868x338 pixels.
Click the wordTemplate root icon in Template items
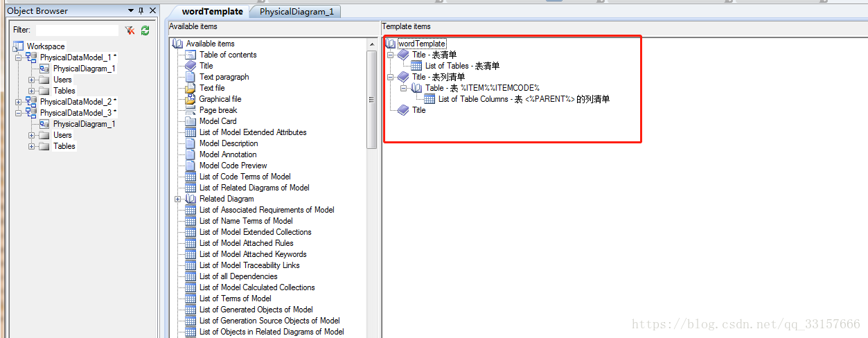390,44
